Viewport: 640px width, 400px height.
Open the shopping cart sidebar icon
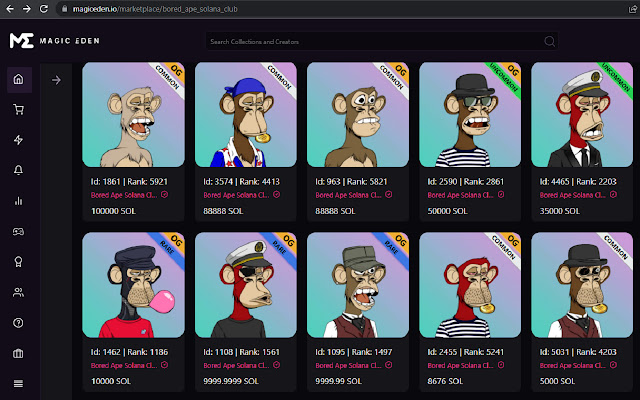pos(19,109)
